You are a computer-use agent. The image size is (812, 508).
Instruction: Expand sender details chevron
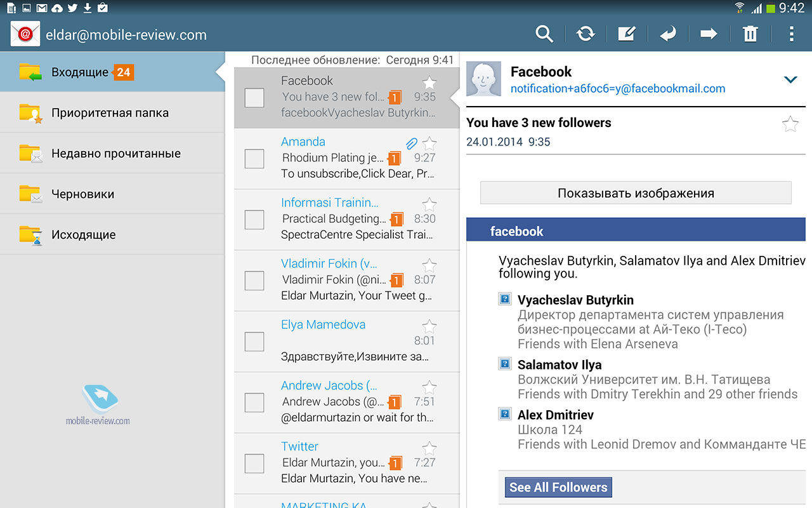tap(790, 80)
